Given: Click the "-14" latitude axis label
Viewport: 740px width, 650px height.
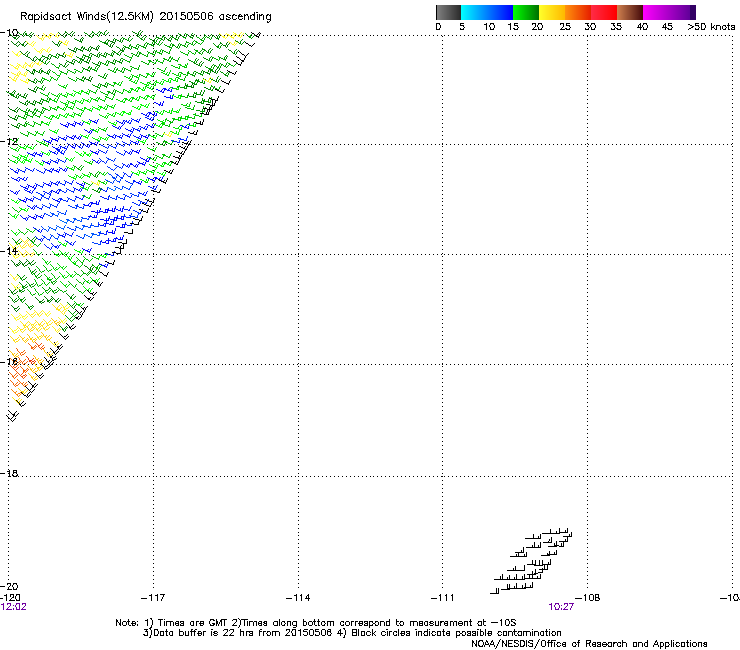Looking at the screenshot, I should coord(9,251).
